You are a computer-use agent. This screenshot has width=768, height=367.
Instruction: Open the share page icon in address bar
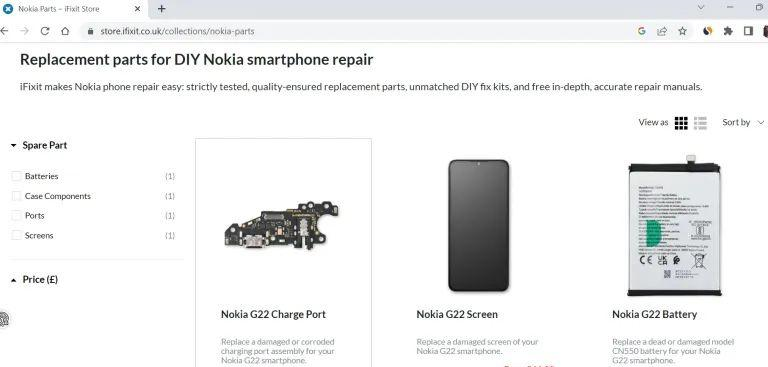[662, 31]
